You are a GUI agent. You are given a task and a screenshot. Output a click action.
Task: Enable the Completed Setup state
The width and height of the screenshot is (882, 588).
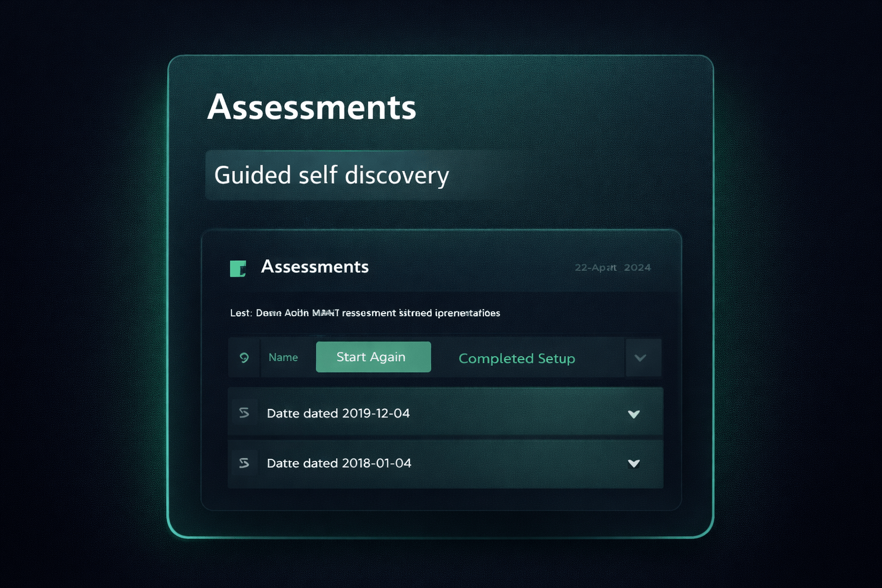(x=516, y=358)
